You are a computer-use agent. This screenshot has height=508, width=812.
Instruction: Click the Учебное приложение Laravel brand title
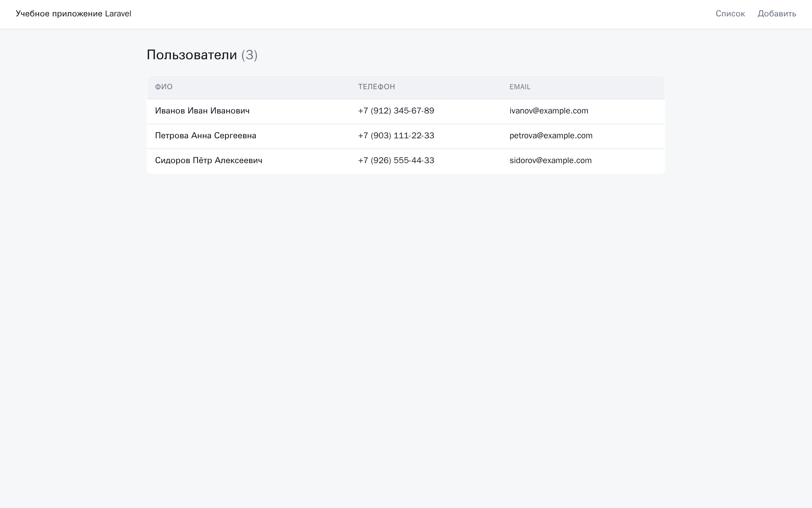(x=74, y=14)
